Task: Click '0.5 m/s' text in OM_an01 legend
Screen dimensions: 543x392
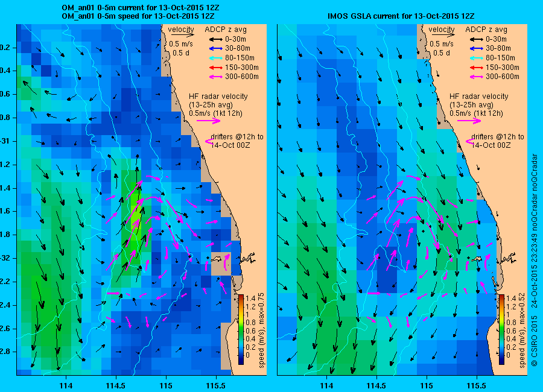Action: point(181,44)
